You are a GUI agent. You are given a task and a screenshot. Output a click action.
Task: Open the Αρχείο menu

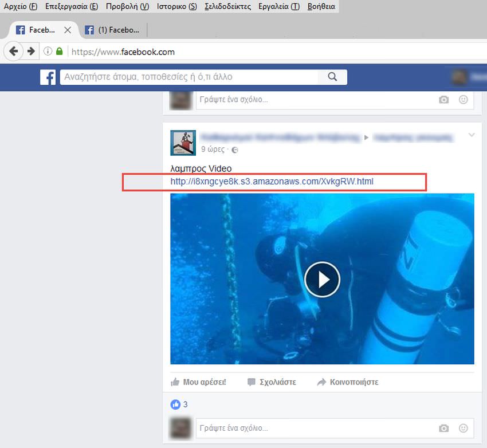click(x=20, y=6)
